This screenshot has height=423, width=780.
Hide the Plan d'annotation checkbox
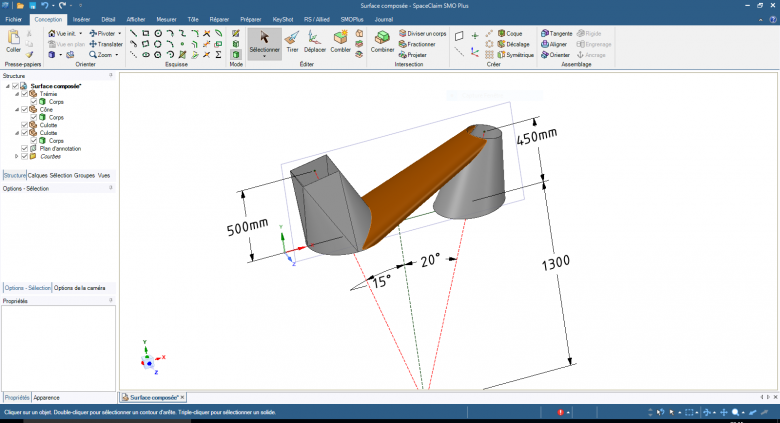pos(24,148)
